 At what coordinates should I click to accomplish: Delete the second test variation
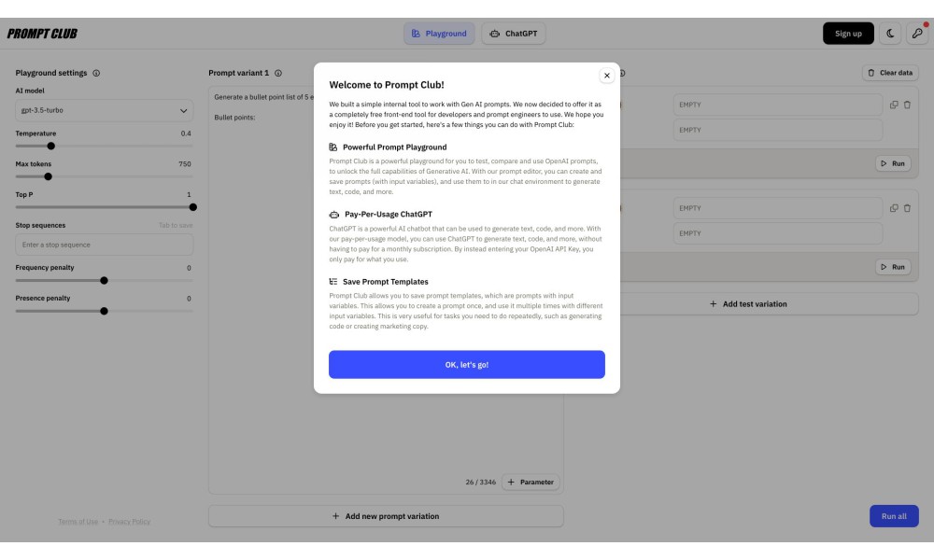pyautogui.click(x=907, y=208)
